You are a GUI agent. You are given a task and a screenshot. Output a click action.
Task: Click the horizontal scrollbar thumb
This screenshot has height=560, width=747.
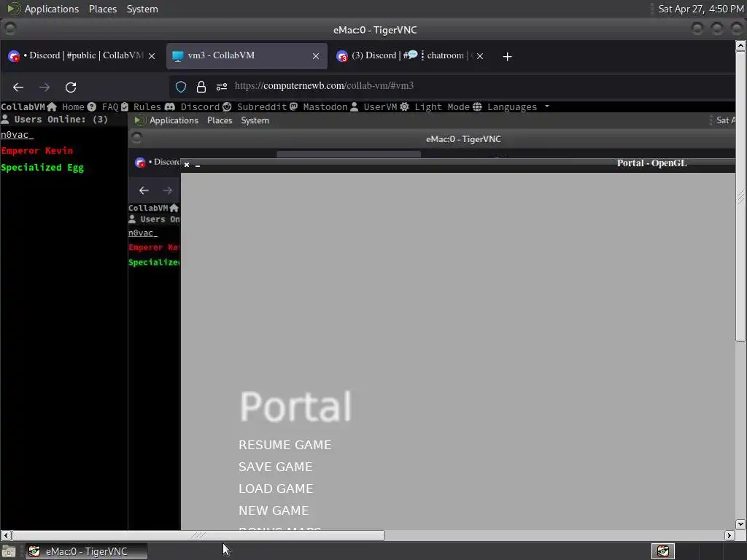click(198, 536)
